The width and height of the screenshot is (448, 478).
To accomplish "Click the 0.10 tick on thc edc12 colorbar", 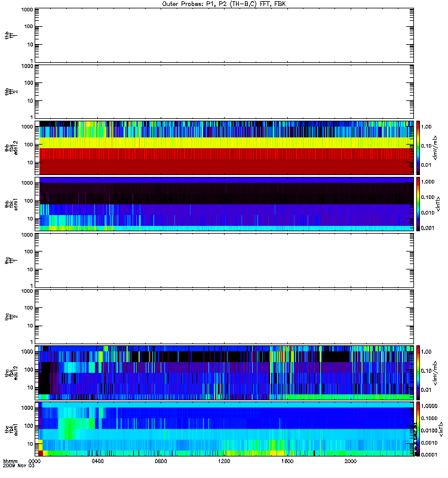I will point(426,370).
